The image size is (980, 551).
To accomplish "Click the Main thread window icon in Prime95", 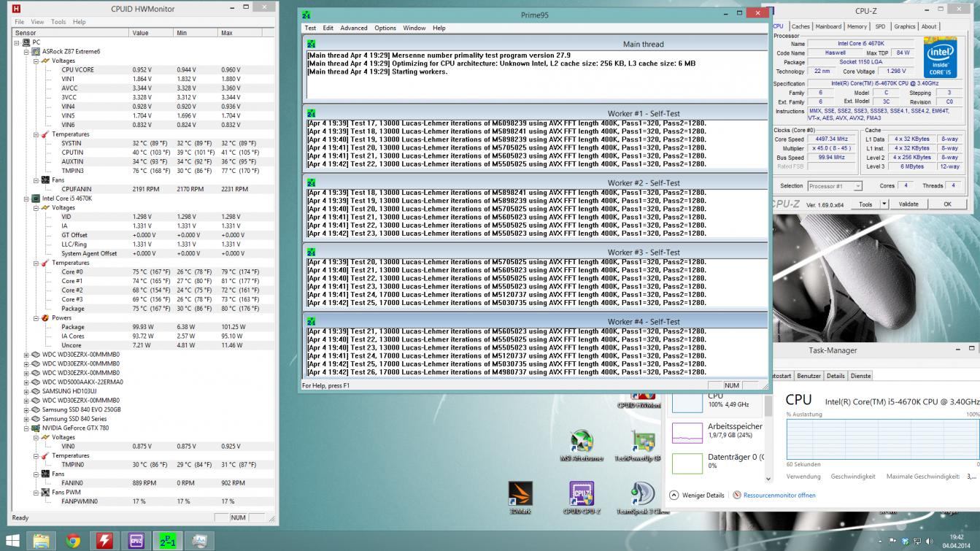I will click(x=312, y=45).
